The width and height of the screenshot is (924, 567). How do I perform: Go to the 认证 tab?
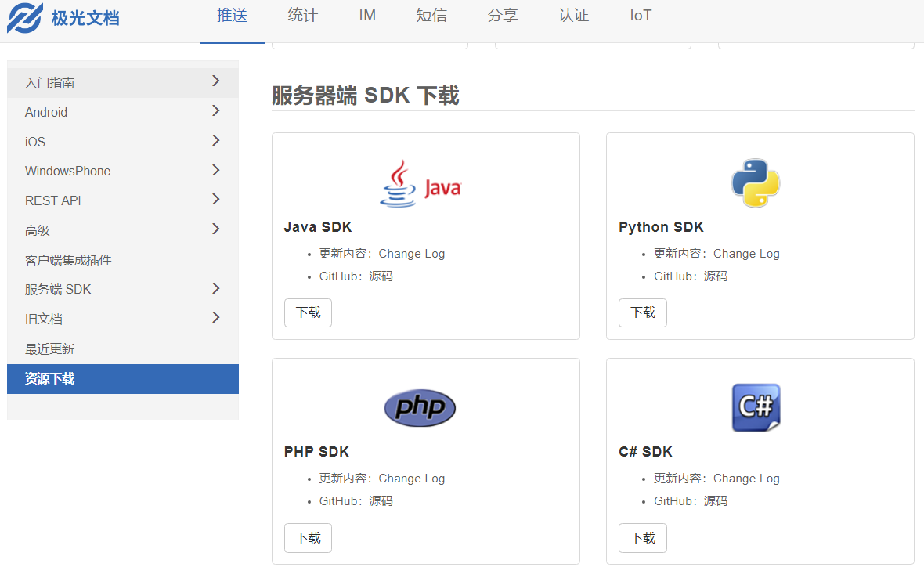(x=573, y=16)
